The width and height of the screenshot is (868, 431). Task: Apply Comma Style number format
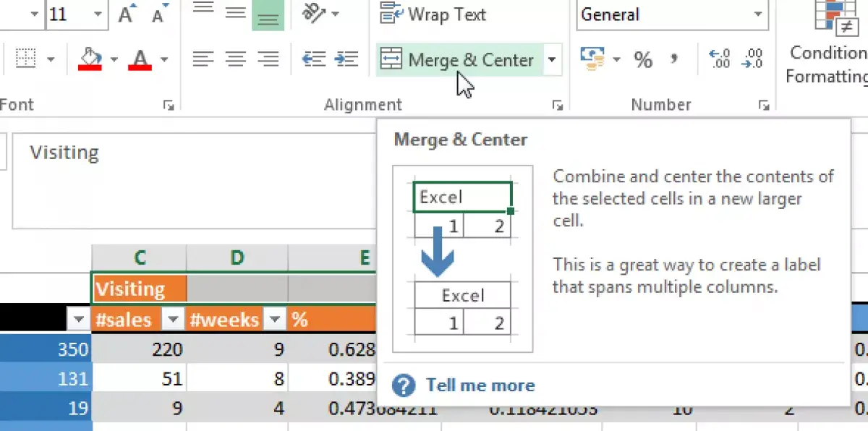674,60
